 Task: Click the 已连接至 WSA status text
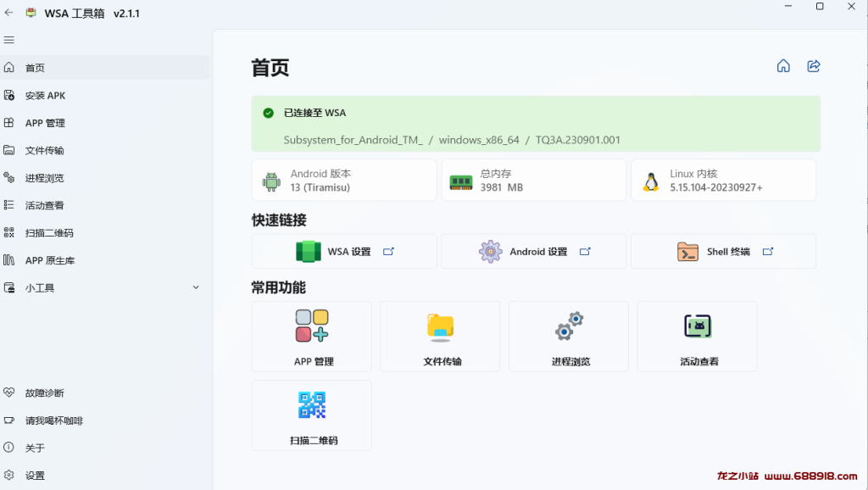coord(315,113)
